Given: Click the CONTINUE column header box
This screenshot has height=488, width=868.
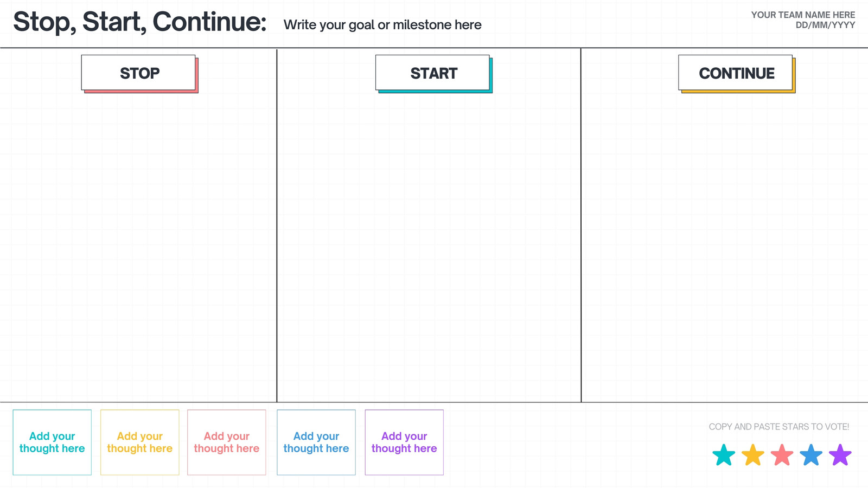Looking at the screenshot, I should click(x=737, y=74).
